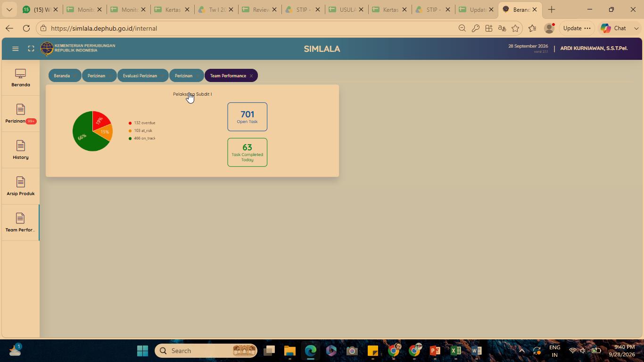
Task: Open Excel from the Windows taskbar
Action: point(455,351)
